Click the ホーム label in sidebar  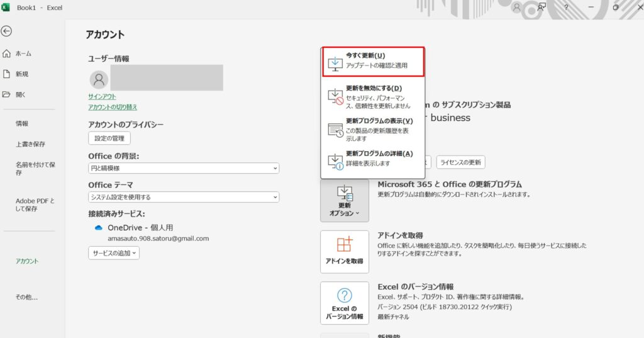click(x=23, y=54)
